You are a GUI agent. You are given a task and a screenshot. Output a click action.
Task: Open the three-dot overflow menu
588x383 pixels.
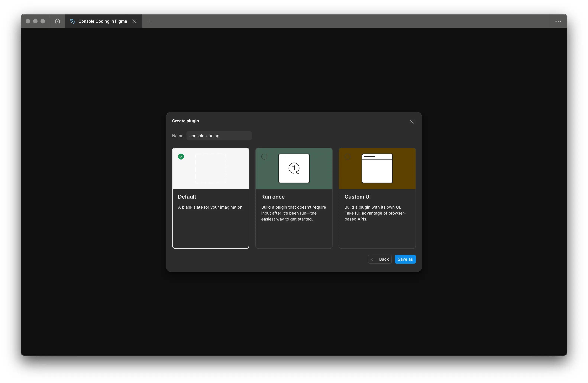(x=558, y=21)
